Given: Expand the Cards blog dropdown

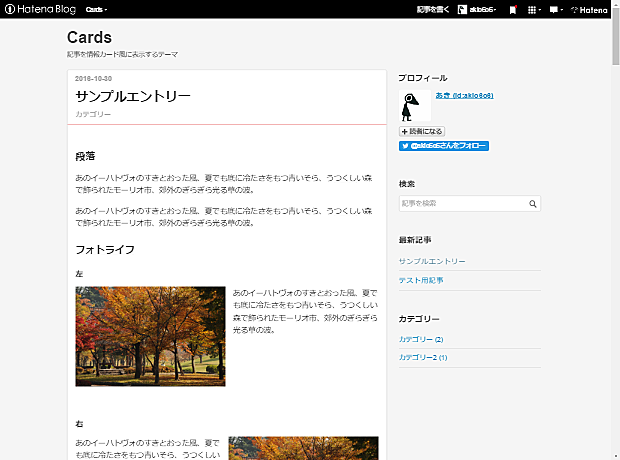Looking at the screenshot, I should pyautogui.click(x=96, y=9).
